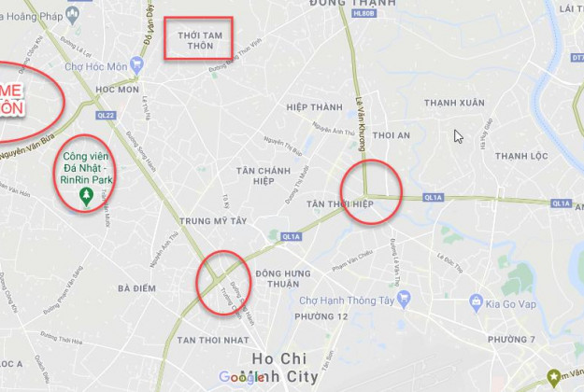
Task: Select the Đông Hưng Thuận label
Action: point(283,278)
